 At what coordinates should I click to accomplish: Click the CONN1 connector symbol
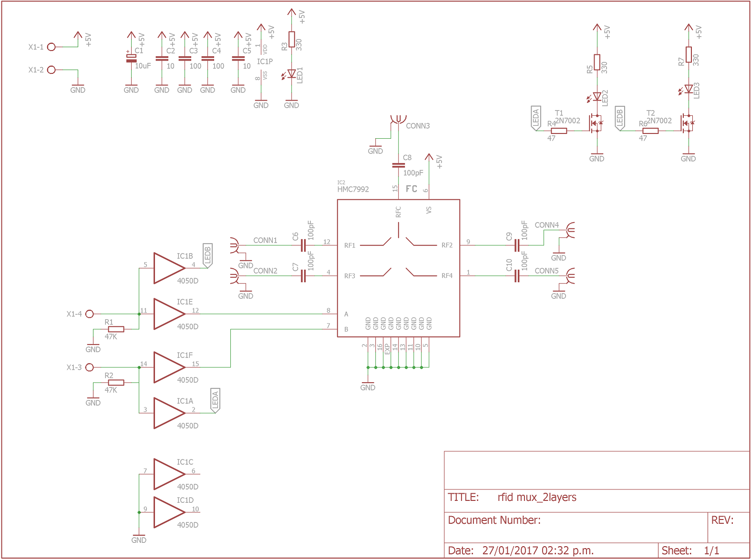click(x=234, y=245)
